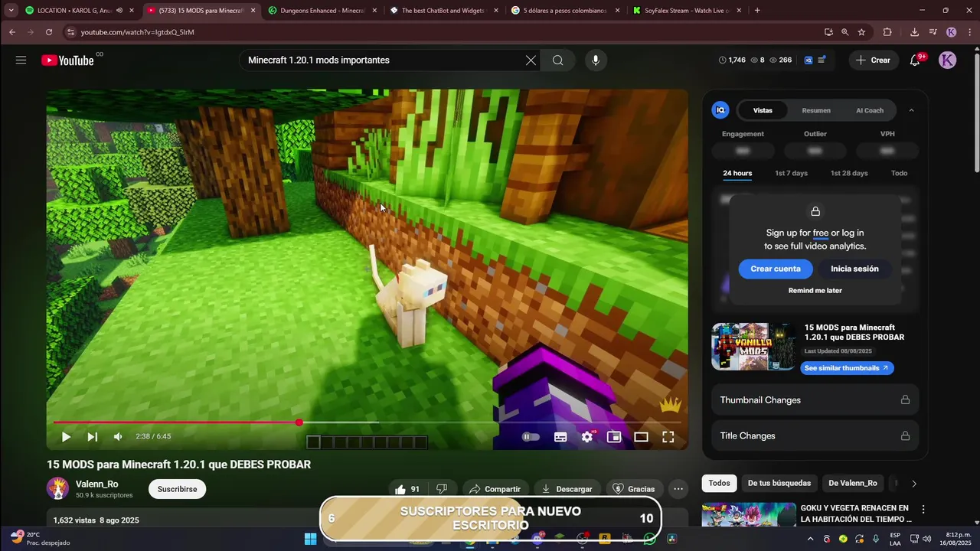Click Remind me later

click(x=815, y=291)
